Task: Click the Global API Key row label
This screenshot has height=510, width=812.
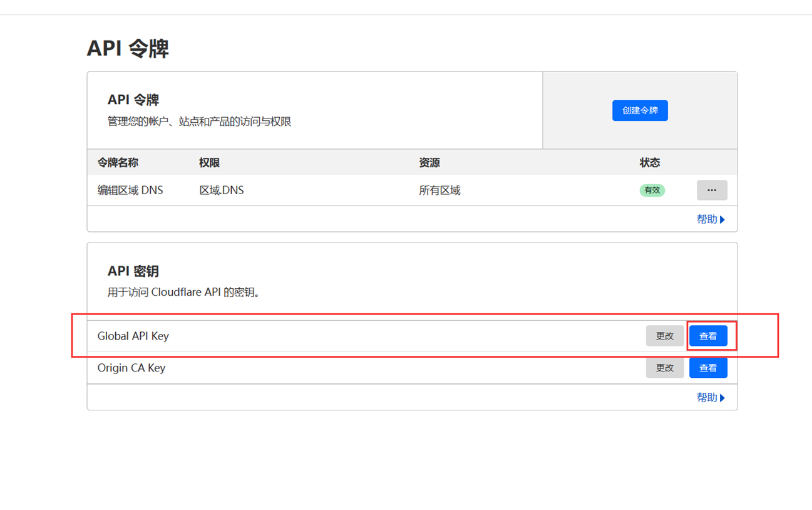Action: pos(133,336)
